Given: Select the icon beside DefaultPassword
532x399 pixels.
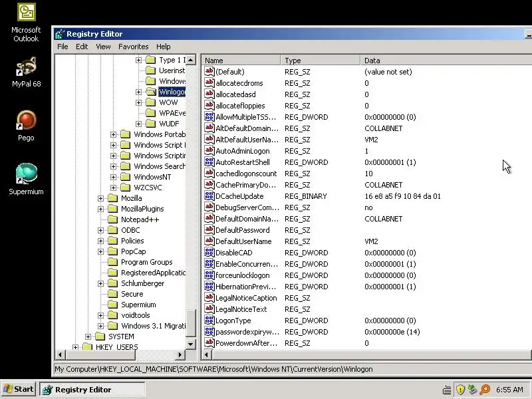Looking at the screenshot, I should pyautogui.click(x=209, y=229).
